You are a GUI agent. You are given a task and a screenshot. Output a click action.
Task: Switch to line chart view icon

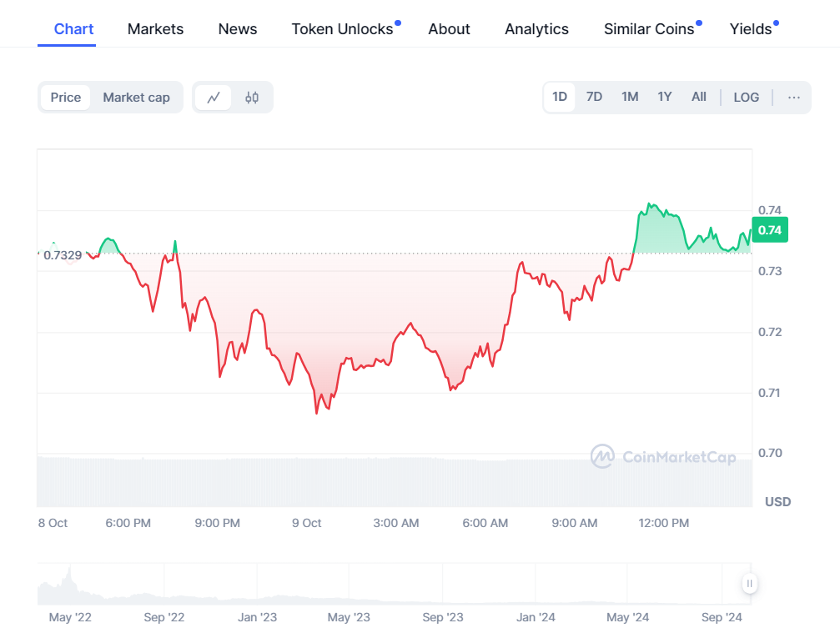[x=214, y=98]
